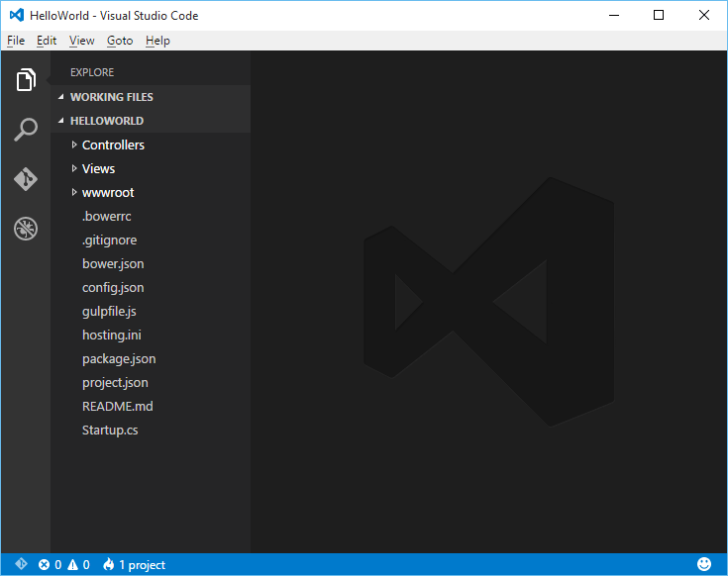Image resolution: width=728 pixels, height=576 pixels.
Task: Open the View menu
Action: (x=81, y=41)
